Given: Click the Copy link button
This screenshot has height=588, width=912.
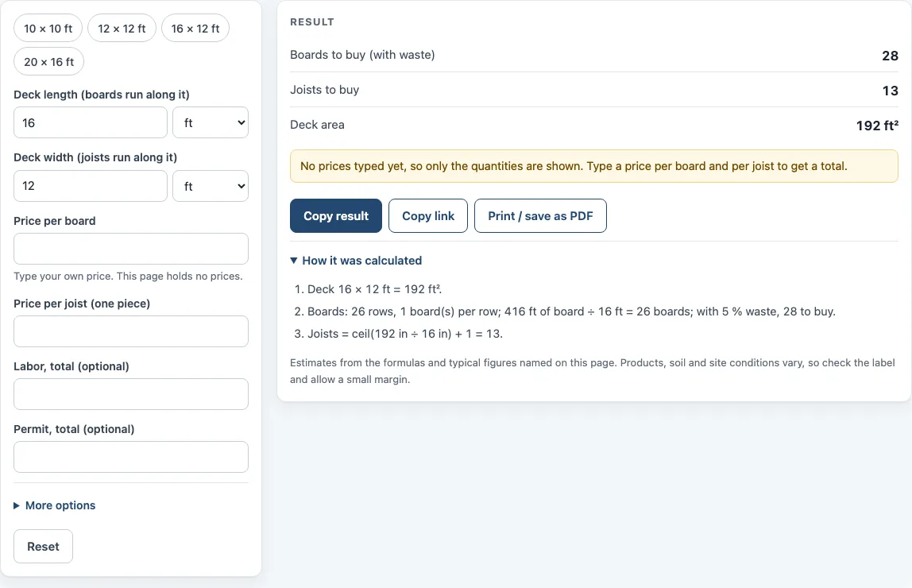Looking at the screenshot, I should click(428, 216).
